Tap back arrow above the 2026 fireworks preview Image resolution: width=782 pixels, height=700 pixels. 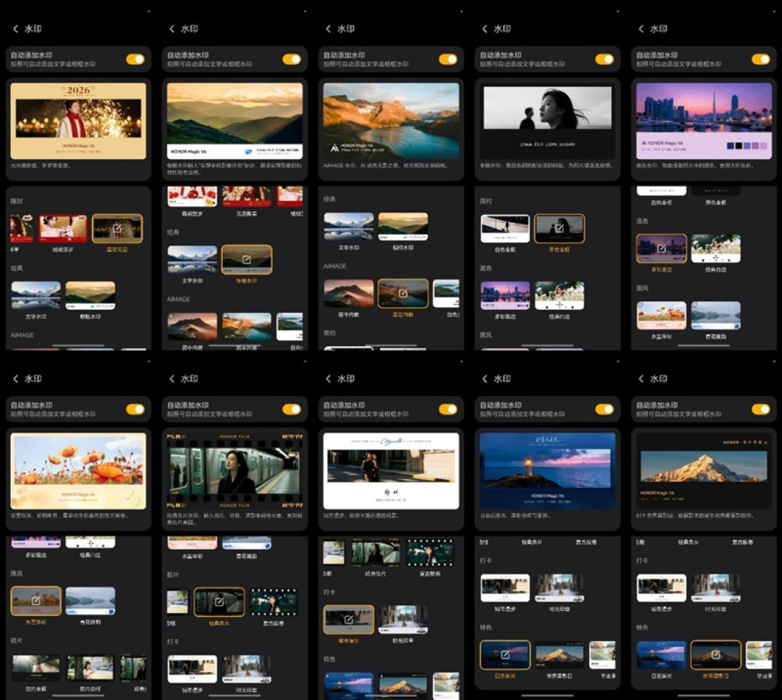pos(15,29)
